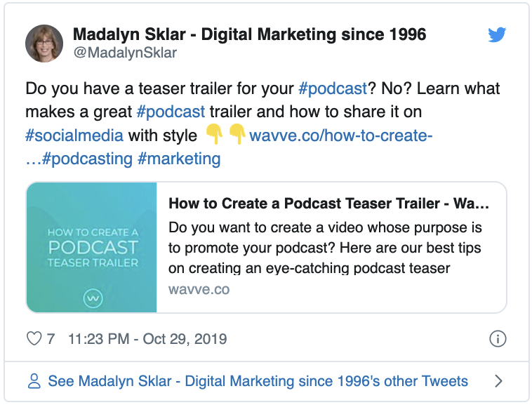The height and width of the screenshot is (405, 532).
Task: Follow the wavve.co/how-to-create- link
Action: point(340,135)
